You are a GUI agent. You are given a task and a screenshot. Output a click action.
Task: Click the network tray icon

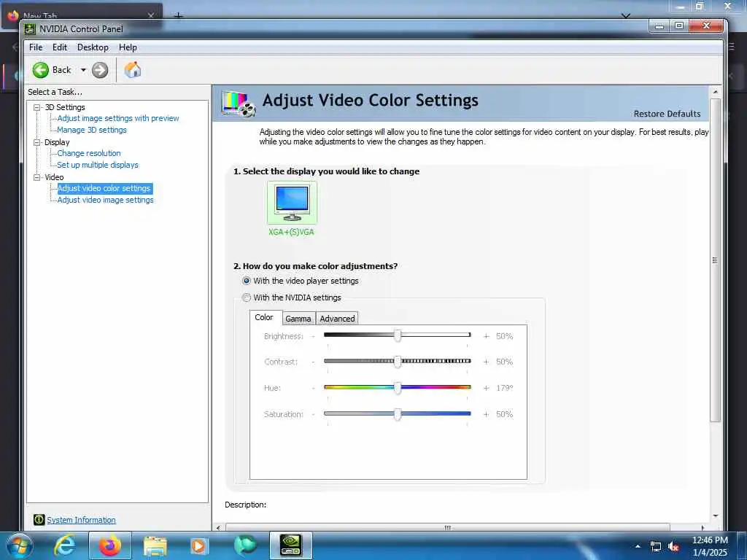tap(656, 547)
